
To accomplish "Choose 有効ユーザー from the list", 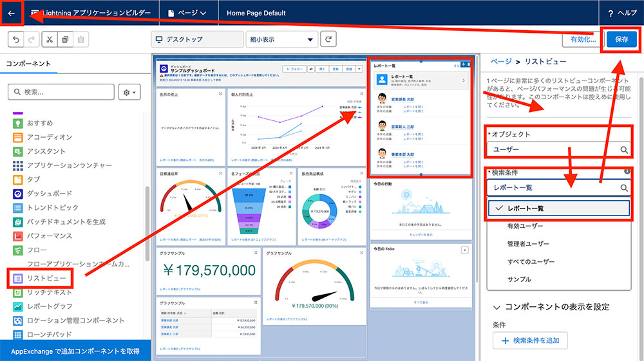I will [x=525, y=226].
